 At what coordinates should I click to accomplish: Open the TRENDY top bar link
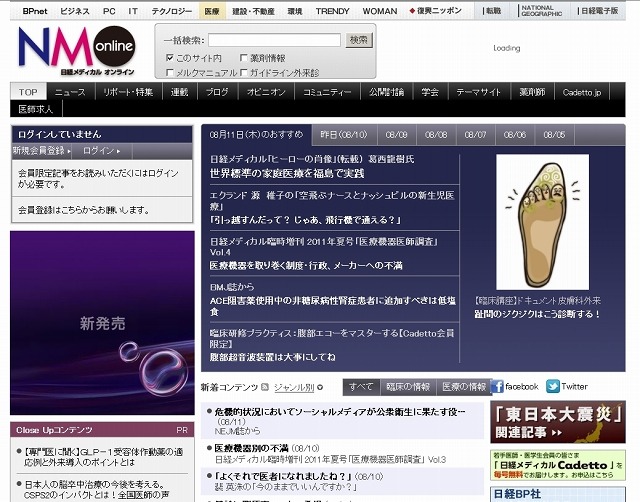(332, 11)
